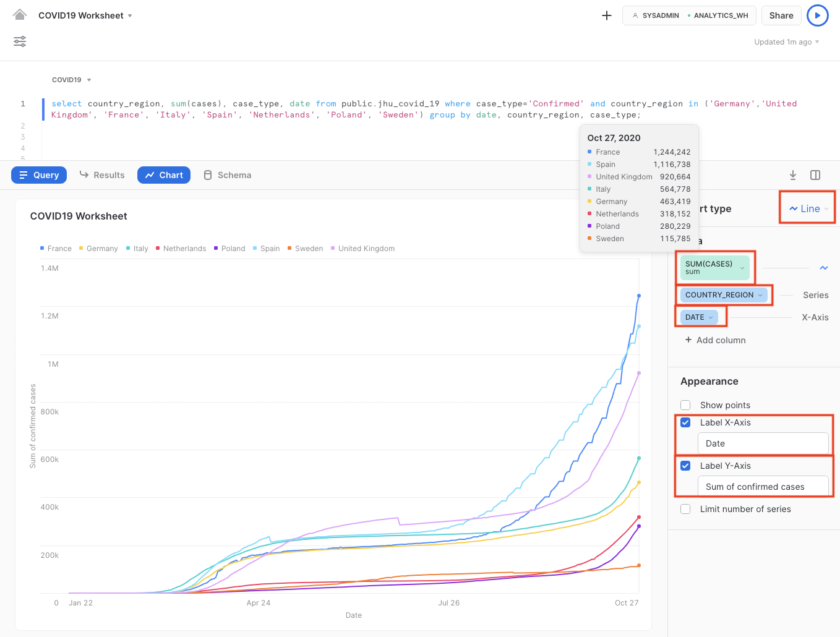
Task: Click the Share button
Action: [x=781, y=15]
